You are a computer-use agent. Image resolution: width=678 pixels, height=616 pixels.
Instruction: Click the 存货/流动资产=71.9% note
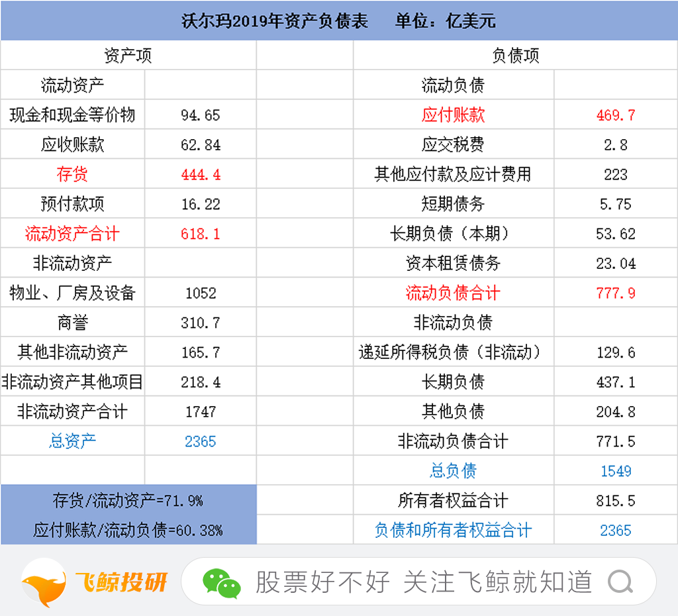click(128, 501)
